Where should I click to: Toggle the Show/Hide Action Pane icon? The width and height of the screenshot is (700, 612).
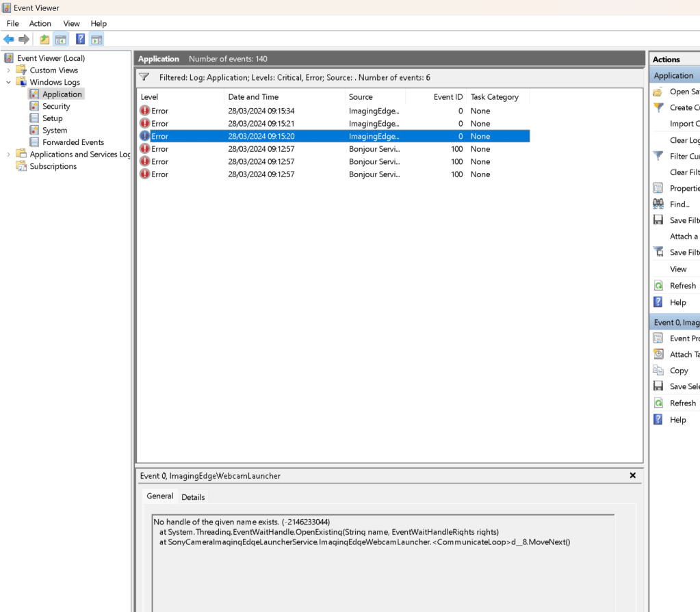click(x=96, y=39)
